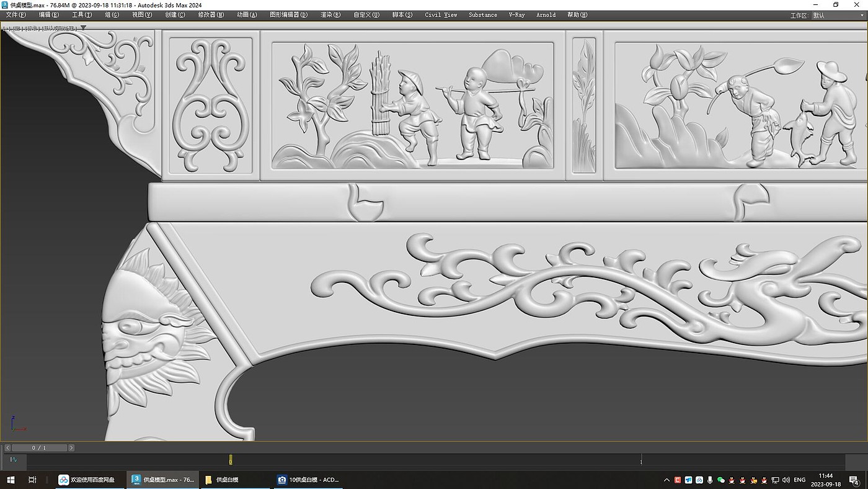
Task: Open the 帮助(H) menu
Action: click(577, 15)
